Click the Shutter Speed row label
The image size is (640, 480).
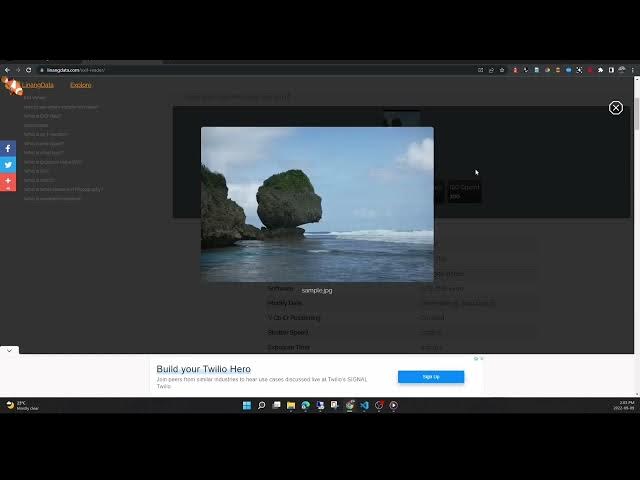click(x=288, y=332)
